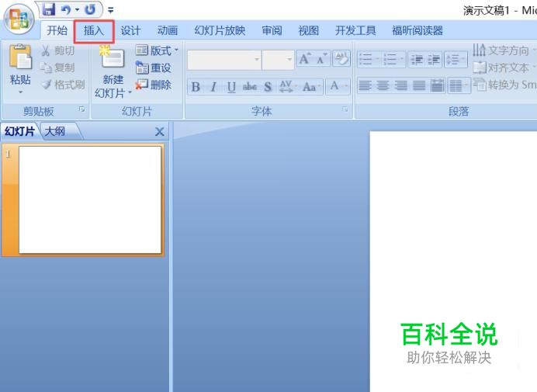The image size is (537, 392).
Task: Select slide 1 thumbnail
Action: (90, 200)
